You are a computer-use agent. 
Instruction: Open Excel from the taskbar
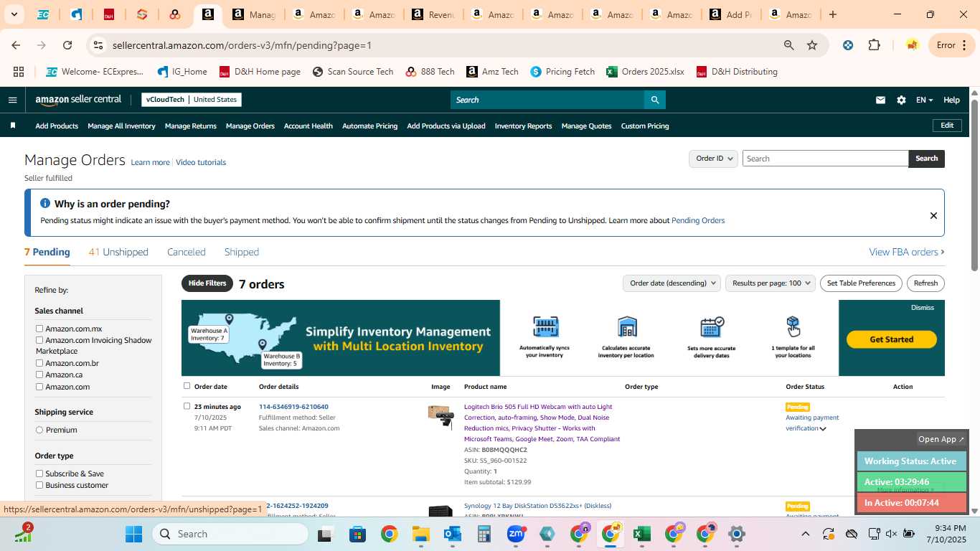[x=641, y=534]
